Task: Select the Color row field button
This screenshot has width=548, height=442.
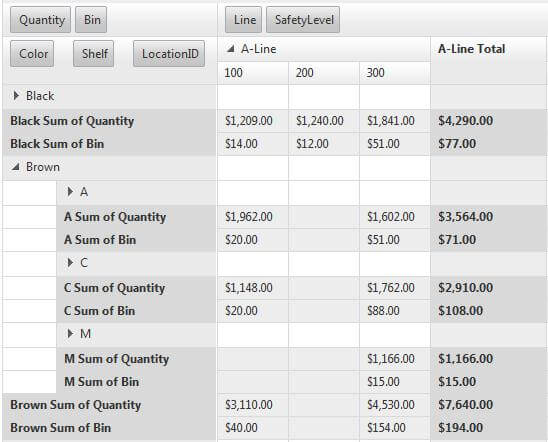Action: [x=32, y=54]
